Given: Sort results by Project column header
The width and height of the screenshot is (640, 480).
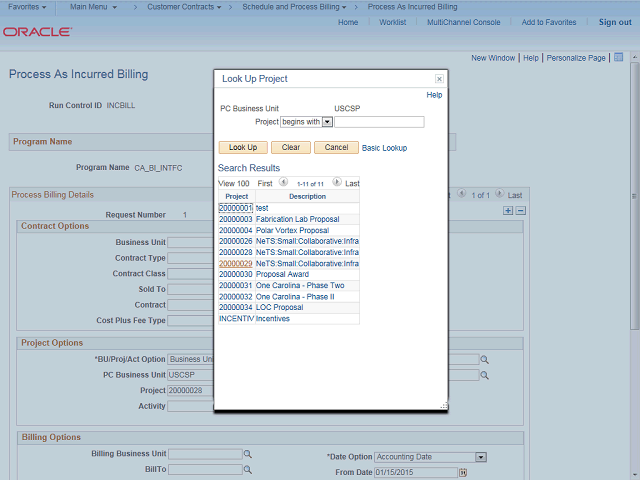Looking at the screenshot, I should point(237,196).
